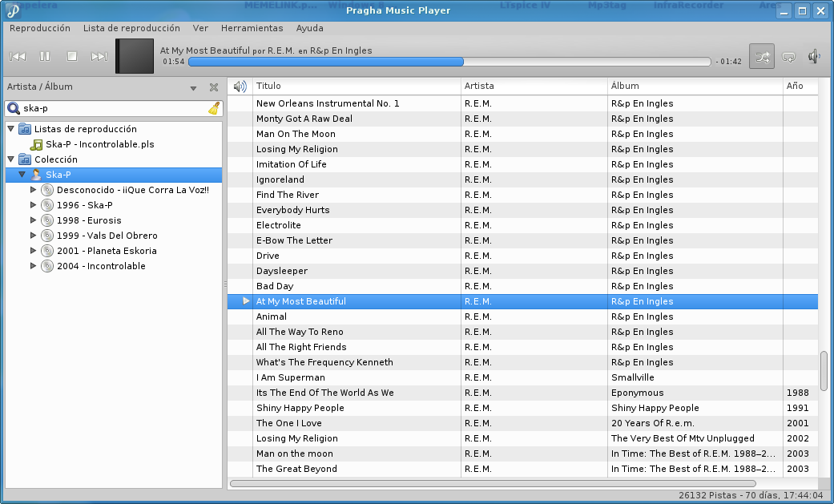Click the playing indicator arrow icon
The image size is (834, 504).
[246, 301]
